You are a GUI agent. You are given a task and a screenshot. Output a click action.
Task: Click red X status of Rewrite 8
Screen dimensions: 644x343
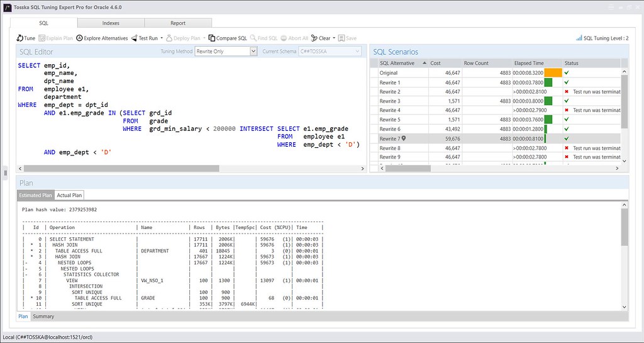coord(567,148)
